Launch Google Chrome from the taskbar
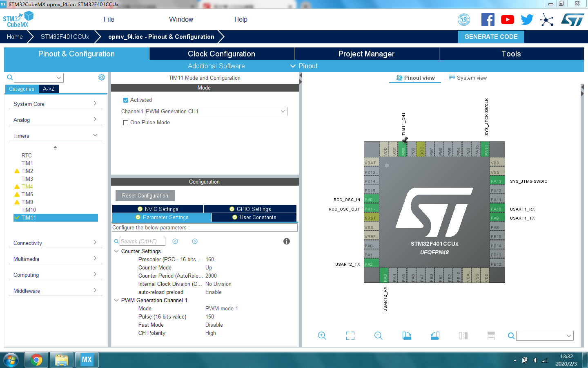 point(36,360)
